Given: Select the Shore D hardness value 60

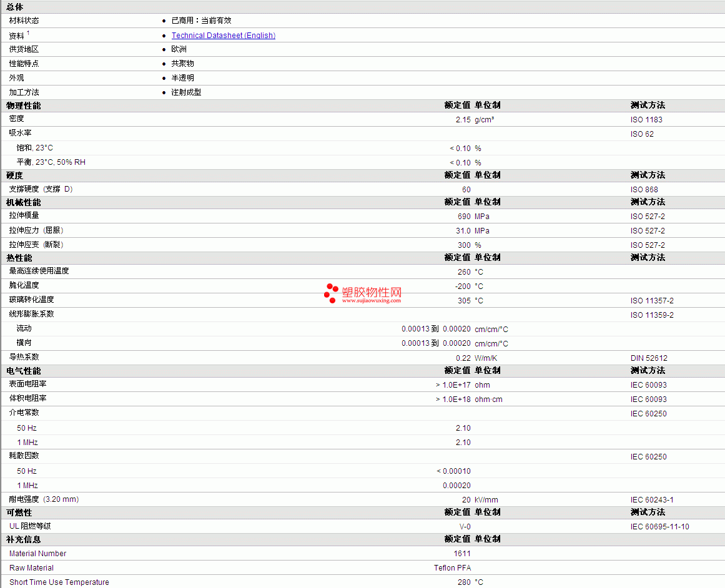Looking at the screenshot, I should pos(466,190).
